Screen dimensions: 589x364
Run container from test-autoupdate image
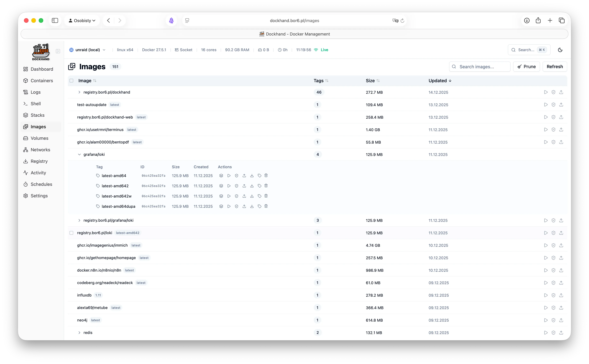546,105
